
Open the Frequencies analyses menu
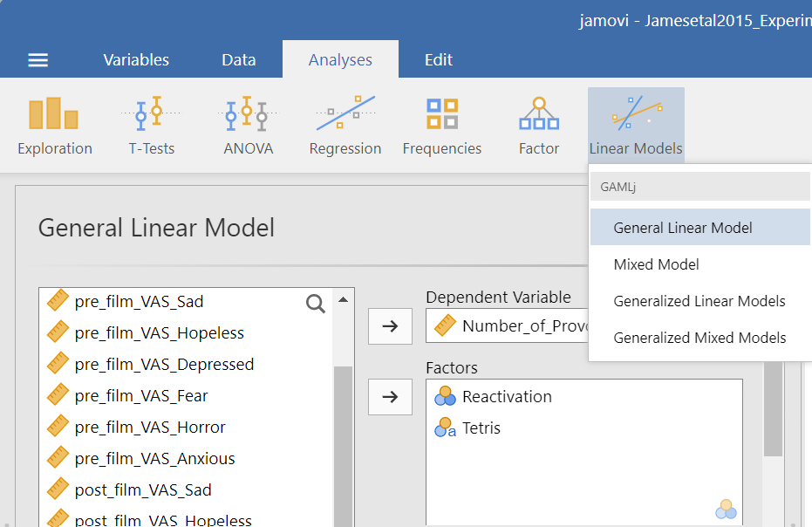tap(441, 126)
